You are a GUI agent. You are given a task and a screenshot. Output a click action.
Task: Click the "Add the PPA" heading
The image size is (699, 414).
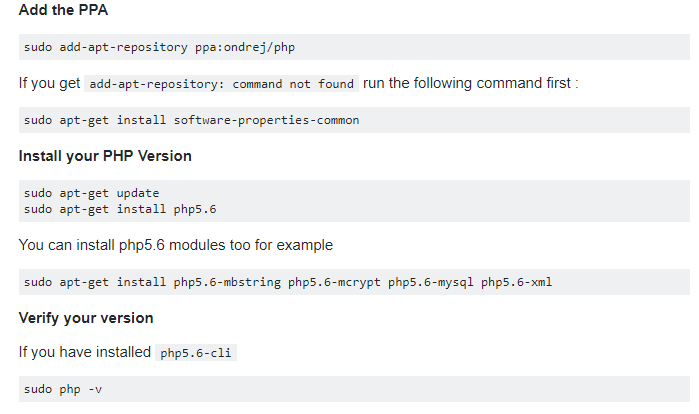click(63, 11)
